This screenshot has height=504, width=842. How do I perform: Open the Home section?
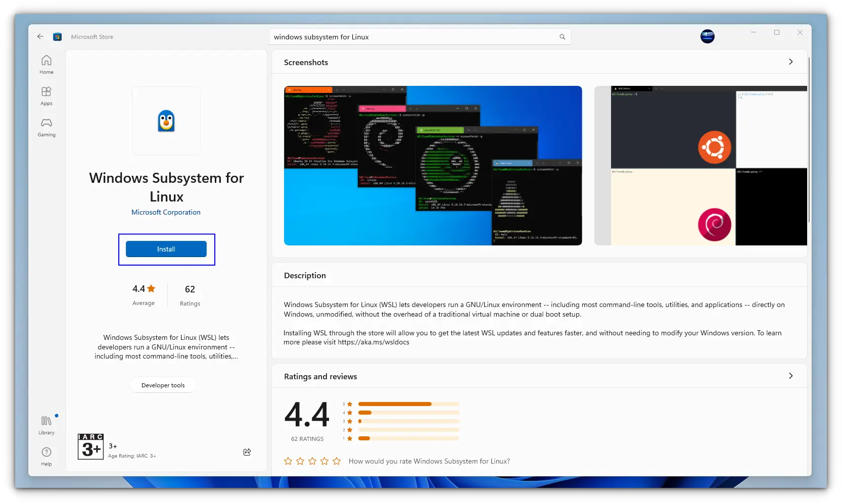click(x=46, y=65)
